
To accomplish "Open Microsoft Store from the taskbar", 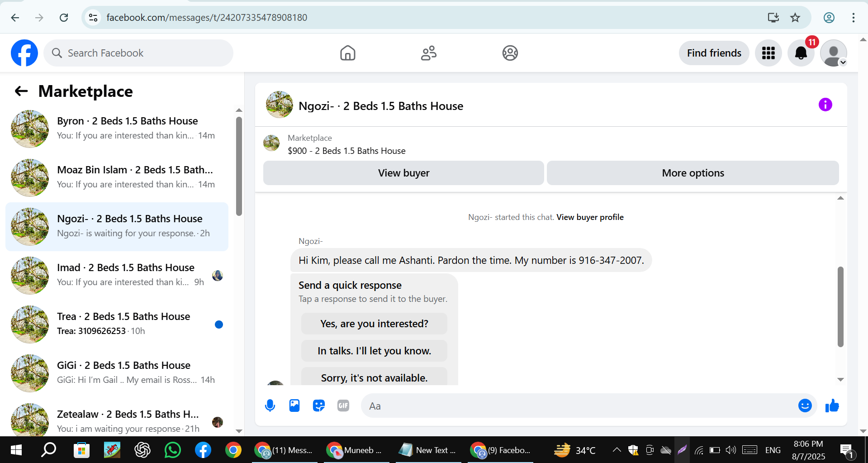I will tap(81, 450).
